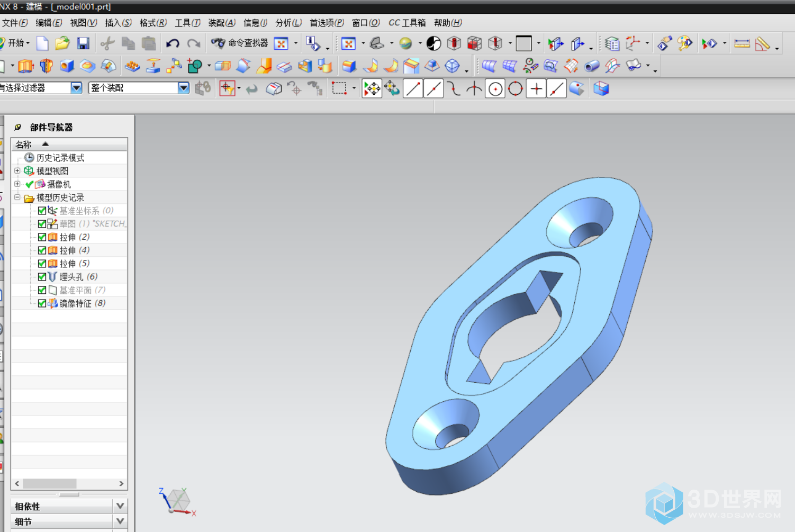Click the navigator scrollbar right arrow
The image size is (795, 532).
pyautogui.click(x=121, y=484)
